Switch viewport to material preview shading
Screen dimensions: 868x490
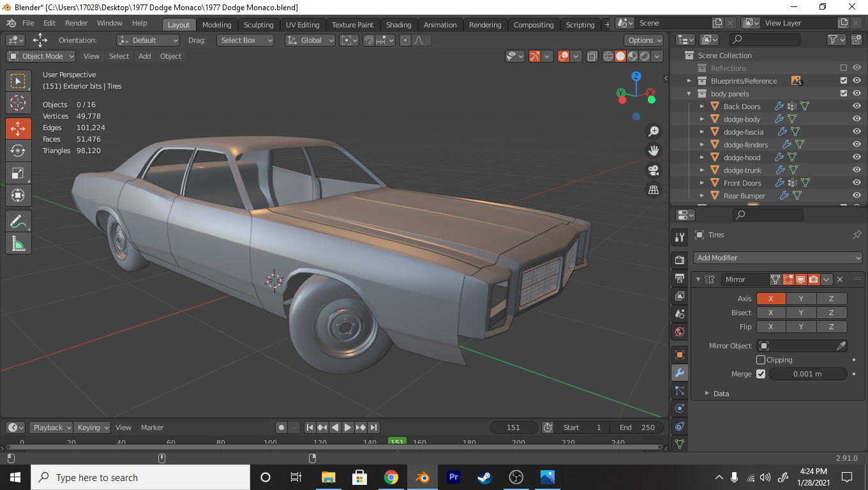coord(632,56)
